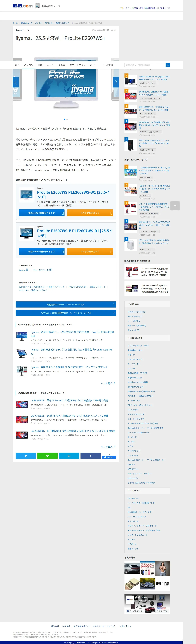Expand もっと見る under このほかのPCモニター news
This screenshot has height=644, width=196.
108,447
